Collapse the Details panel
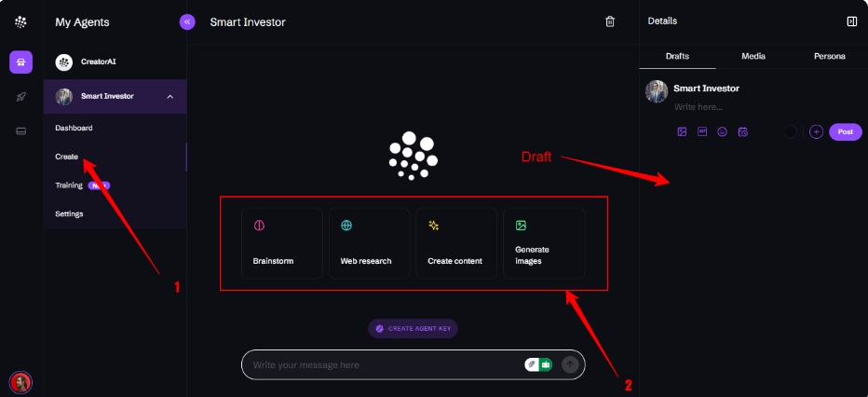This screenshot has width=868, height=397. pos(852,21)
